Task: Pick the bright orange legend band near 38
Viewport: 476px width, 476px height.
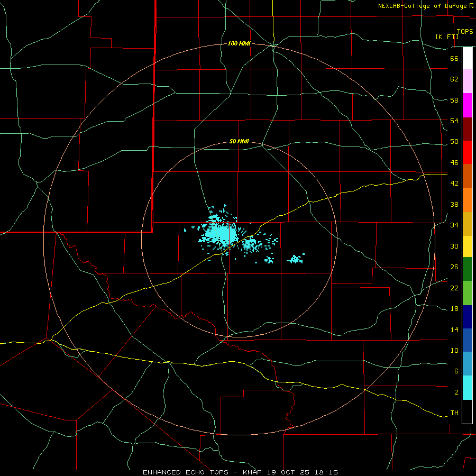Action: coord(467,200)
